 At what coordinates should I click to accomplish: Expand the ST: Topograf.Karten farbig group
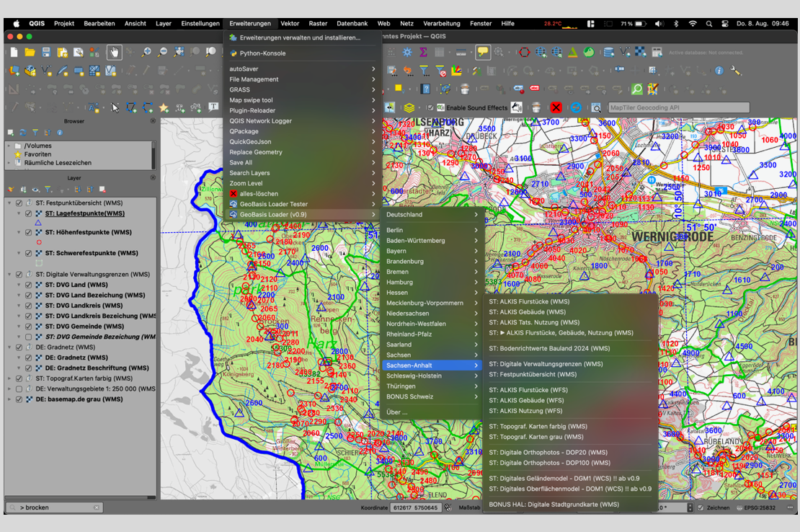pos(9,378)
